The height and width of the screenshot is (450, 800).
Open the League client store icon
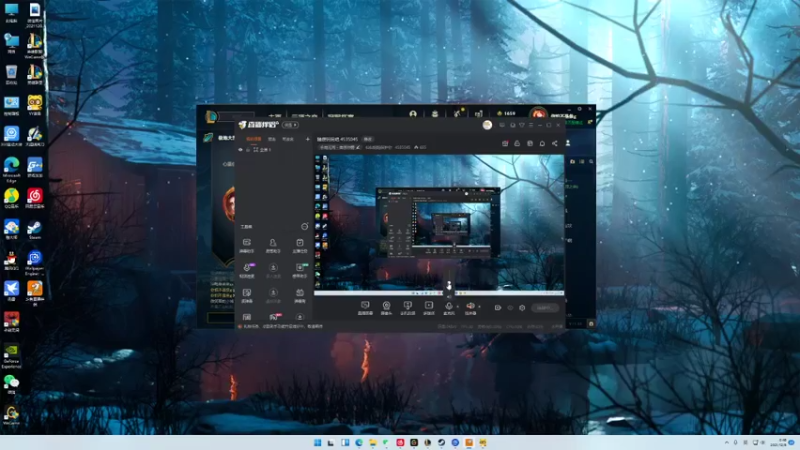coord(478,114)
